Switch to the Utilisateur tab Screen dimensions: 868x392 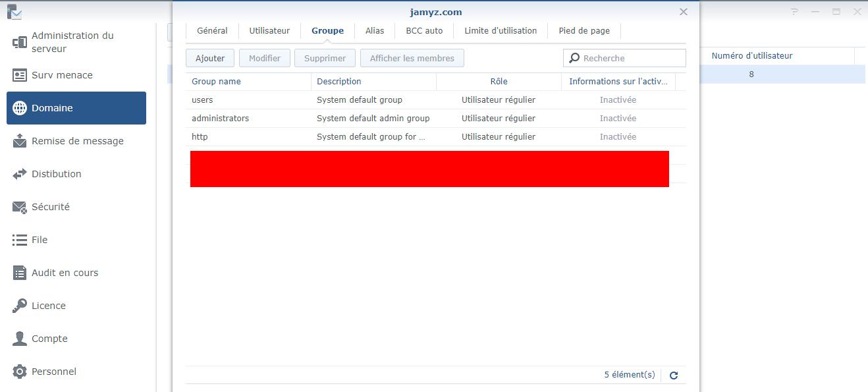[x=269, y=30]
